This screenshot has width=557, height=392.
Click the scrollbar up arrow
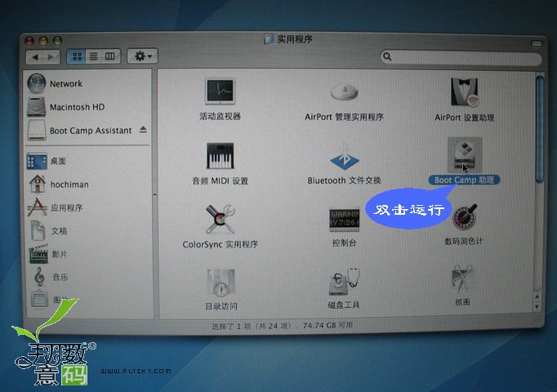click(537, 296)
